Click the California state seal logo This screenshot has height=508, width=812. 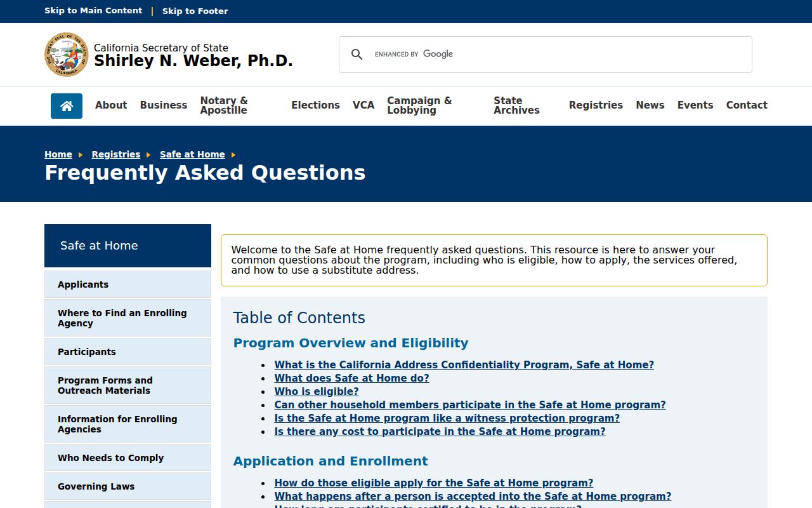tap(67, 55)
